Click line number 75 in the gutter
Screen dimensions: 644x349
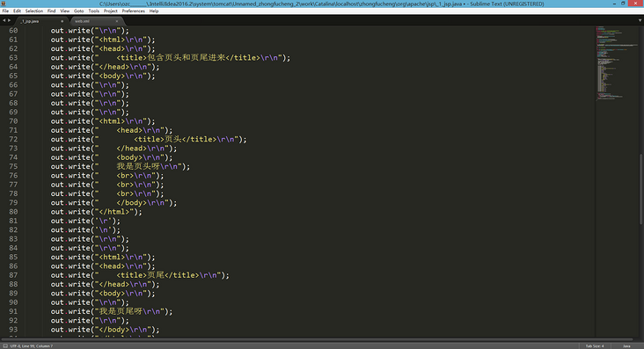13,166
